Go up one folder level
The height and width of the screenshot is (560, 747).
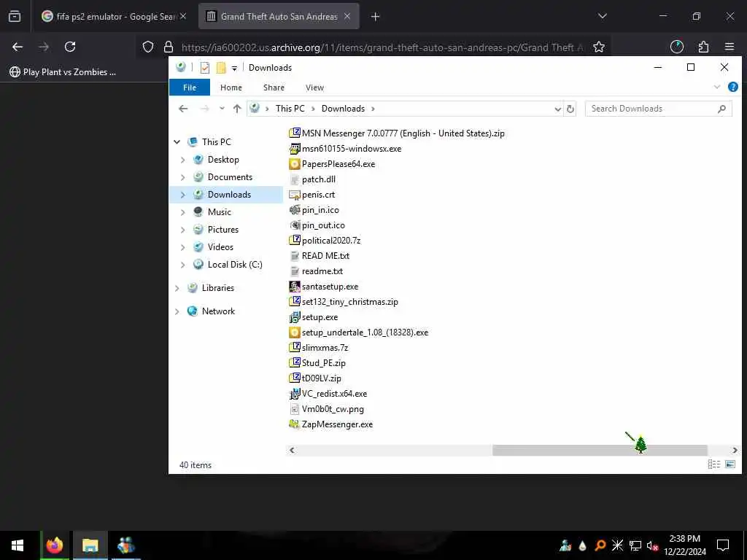[237, 109]
